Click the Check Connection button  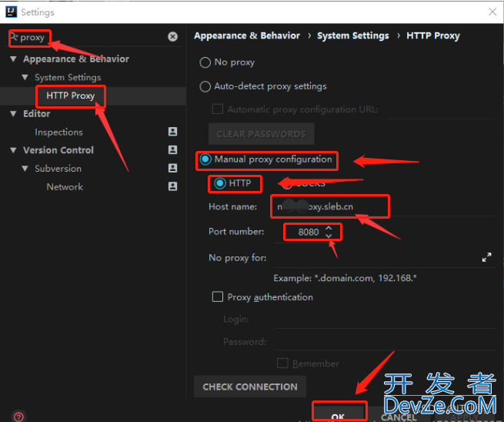250,387
